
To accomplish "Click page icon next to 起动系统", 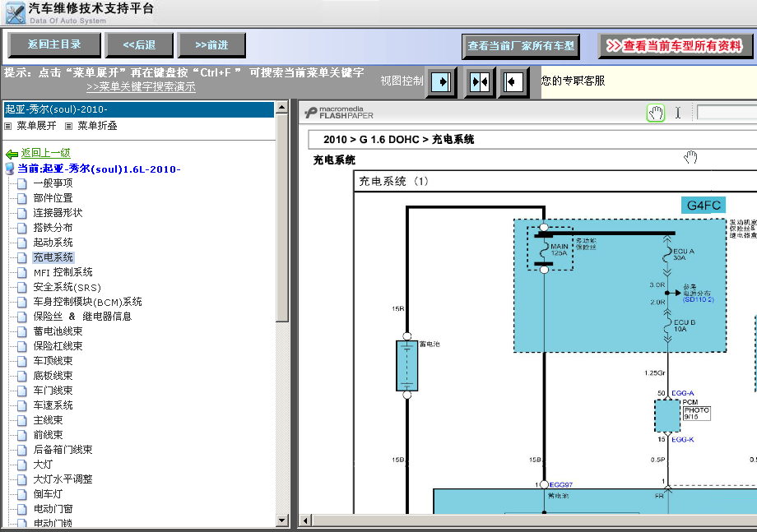I will pyautogui.click(x=21, y=243).
